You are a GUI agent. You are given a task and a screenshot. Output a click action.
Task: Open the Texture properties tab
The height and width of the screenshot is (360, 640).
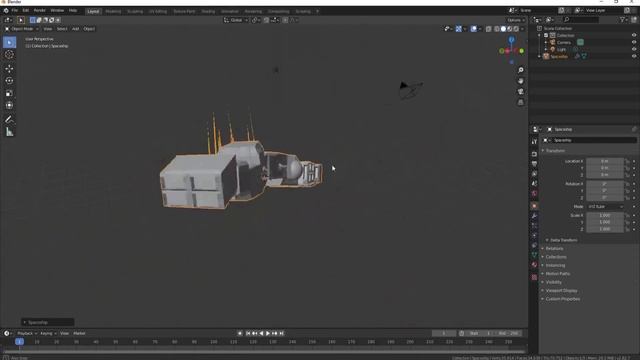point(534,277)
